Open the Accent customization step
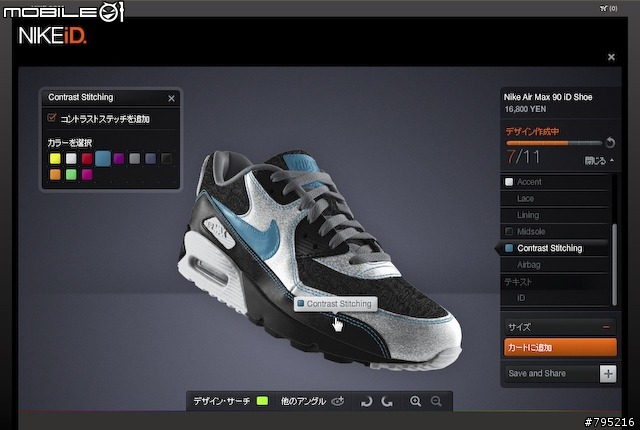This screenshot has height=430, width=640. tap(554, 182)
